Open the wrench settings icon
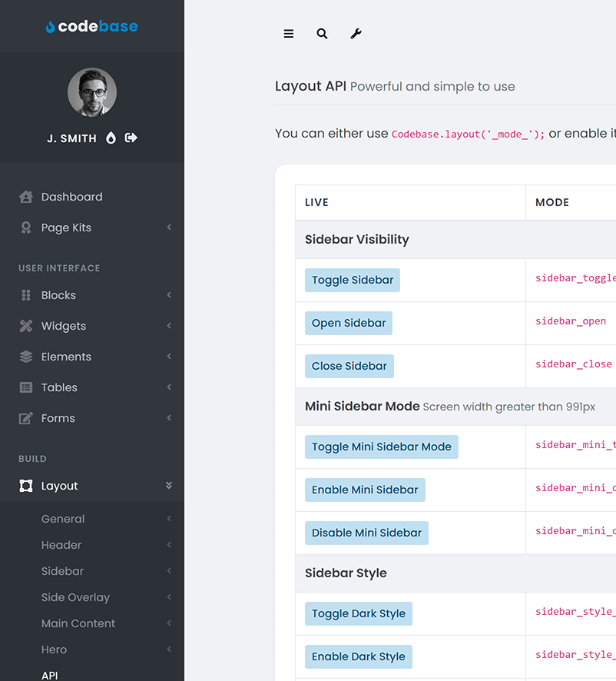This screenshot has height=681, width=616. [x=356, y=34]
